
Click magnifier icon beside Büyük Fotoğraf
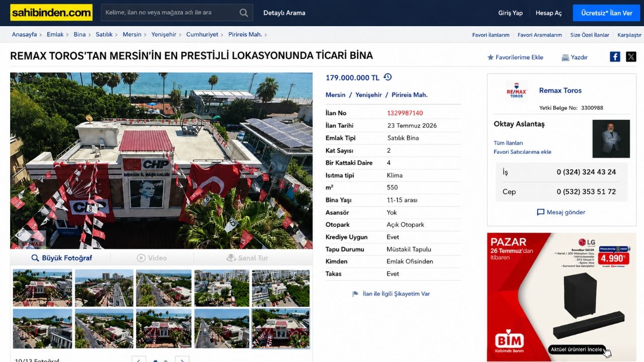pos(35,258)
